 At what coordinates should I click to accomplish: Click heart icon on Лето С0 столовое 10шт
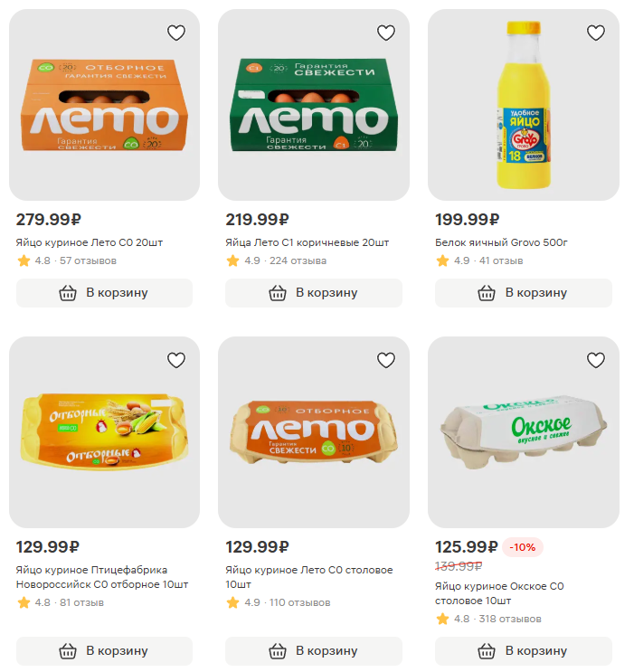[x=386, y=361]
